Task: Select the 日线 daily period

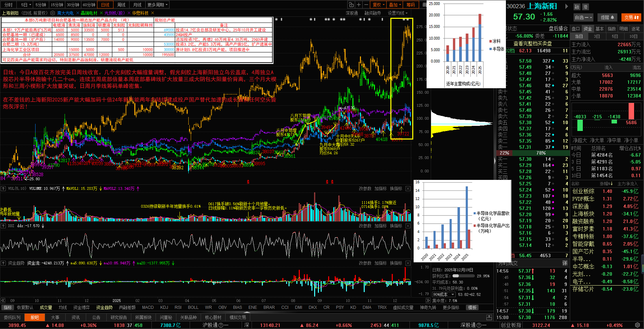Action: coord(105,5)
